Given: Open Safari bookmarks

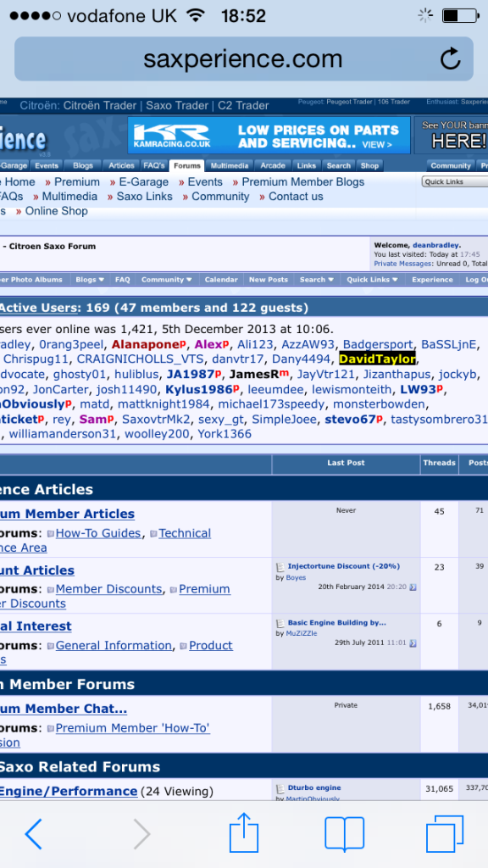Looking at the screenshot, I should click(344, 834).
